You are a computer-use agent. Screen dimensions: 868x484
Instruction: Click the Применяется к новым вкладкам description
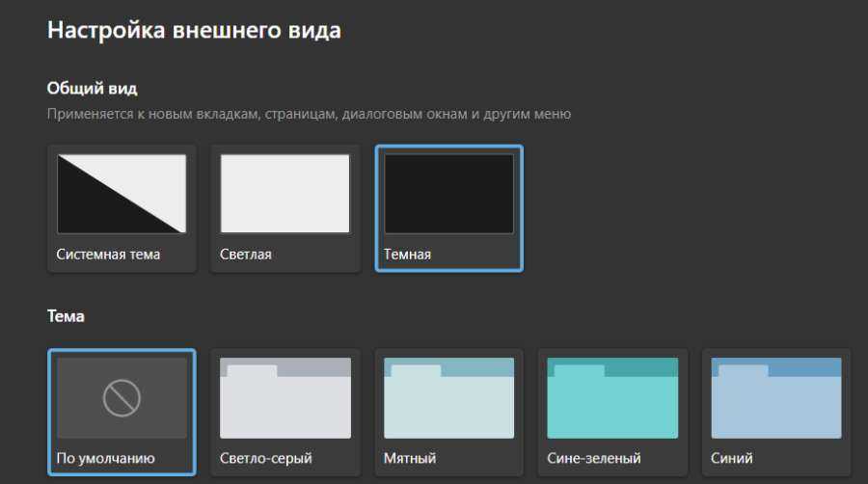coord(309,114)
